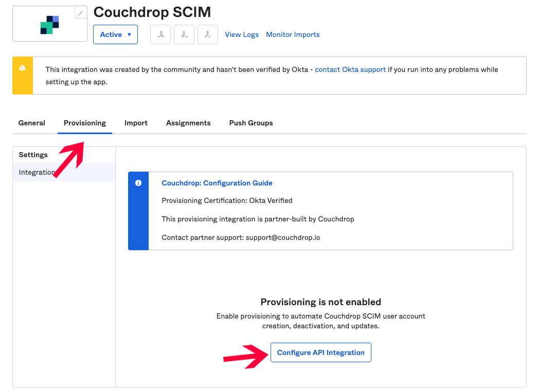
Task: Click the Couchdrop app logo image
Action: pyautogui.click(x=50, y=25)
